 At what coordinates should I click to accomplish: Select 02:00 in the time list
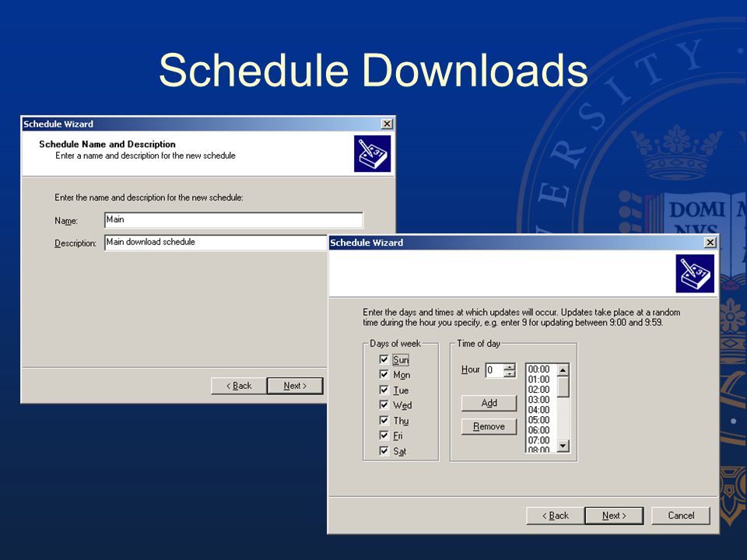click(538, 390)
